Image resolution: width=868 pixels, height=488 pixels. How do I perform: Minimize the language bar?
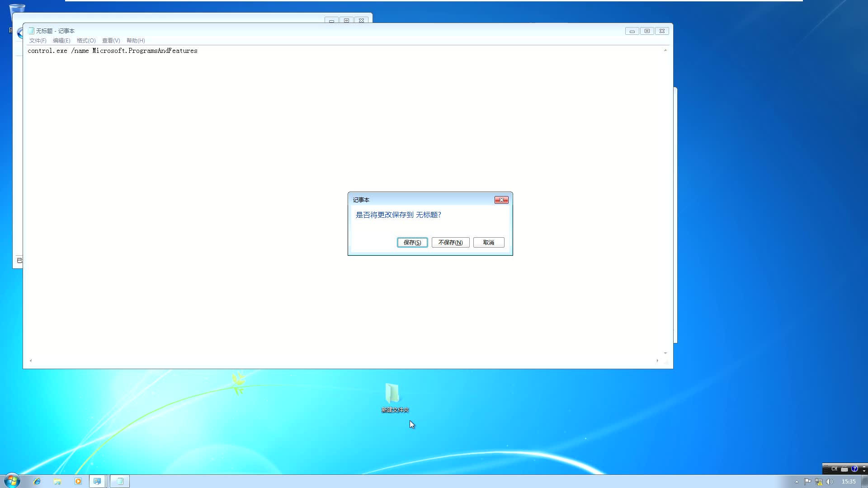coord(864,466)
